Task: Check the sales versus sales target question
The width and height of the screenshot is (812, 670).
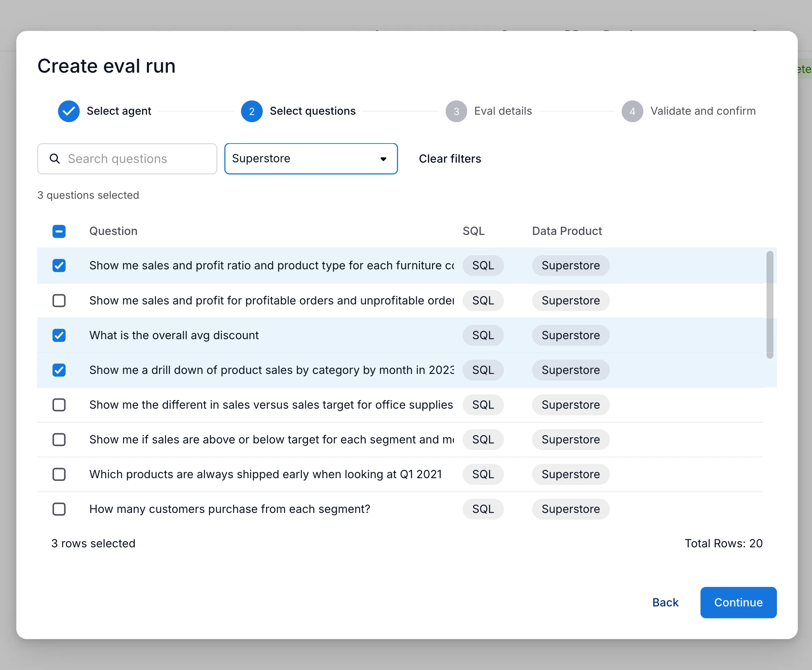Action: 59,405
